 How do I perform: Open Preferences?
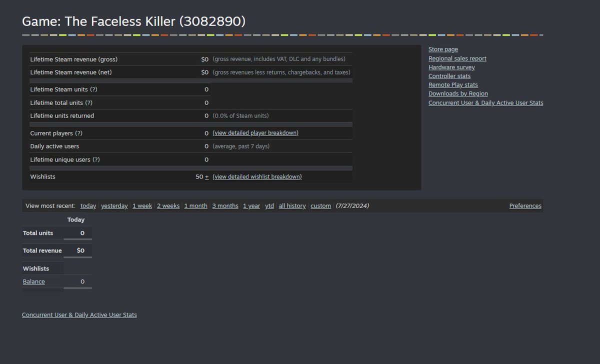525,206
